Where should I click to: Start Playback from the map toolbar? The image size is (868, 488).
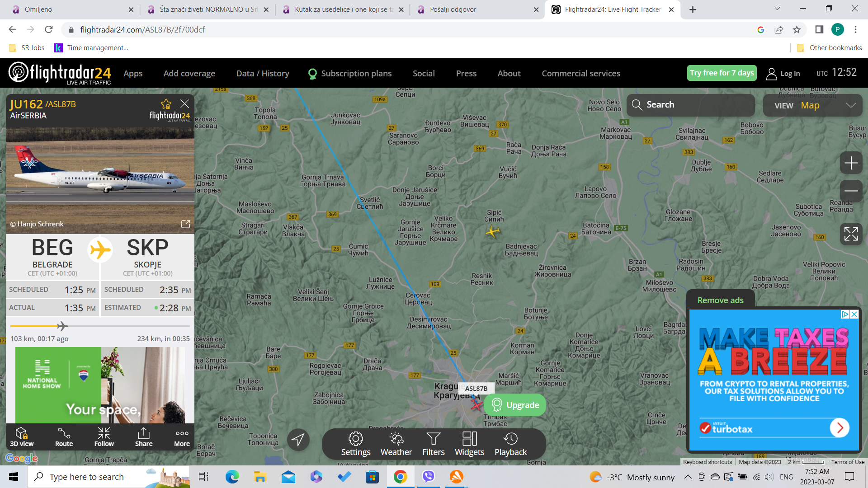510,444
